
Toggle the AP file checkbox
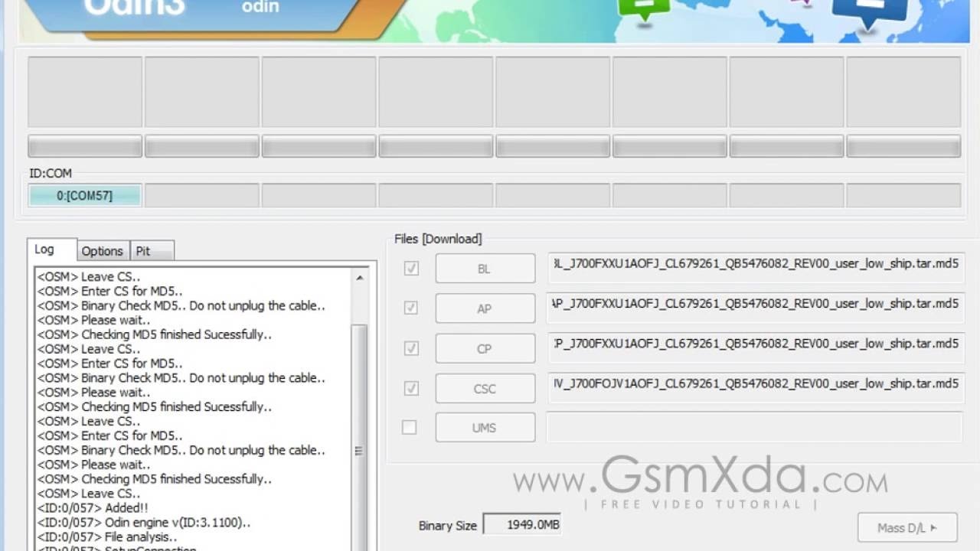(x=411, y=308)
